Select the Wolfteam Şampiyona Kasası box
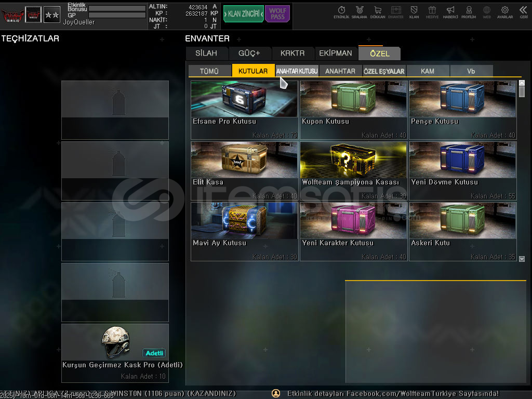Viewport: 532px width, 399px height. 353,170
